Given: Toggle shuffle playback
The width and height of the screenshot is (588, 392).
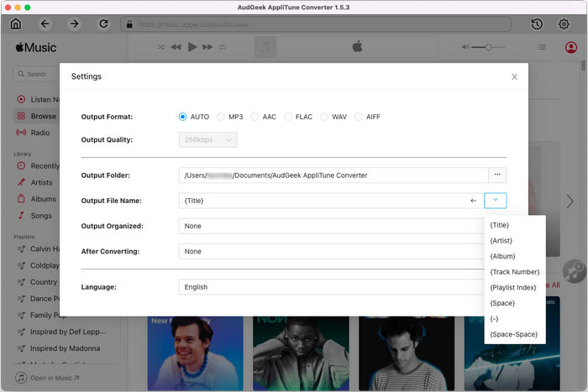Looking at the screenshot, I should click(161, 47).
